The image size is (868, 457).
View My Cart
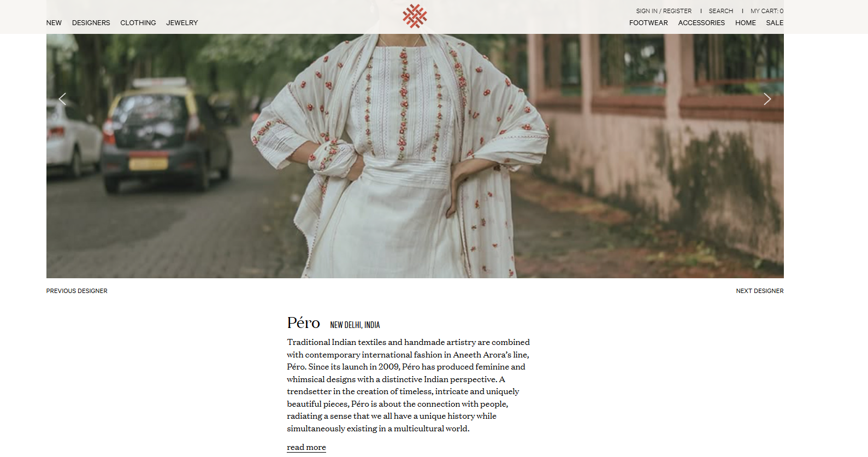[767, 11]
